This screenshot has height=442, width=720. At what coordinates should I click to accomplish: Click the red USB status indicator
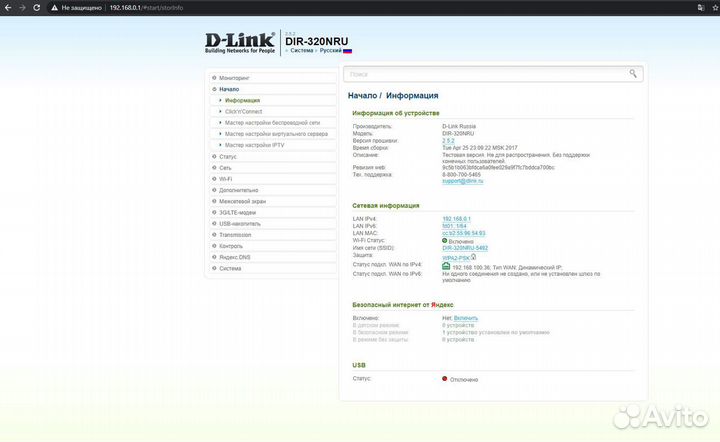coord(444,379)
